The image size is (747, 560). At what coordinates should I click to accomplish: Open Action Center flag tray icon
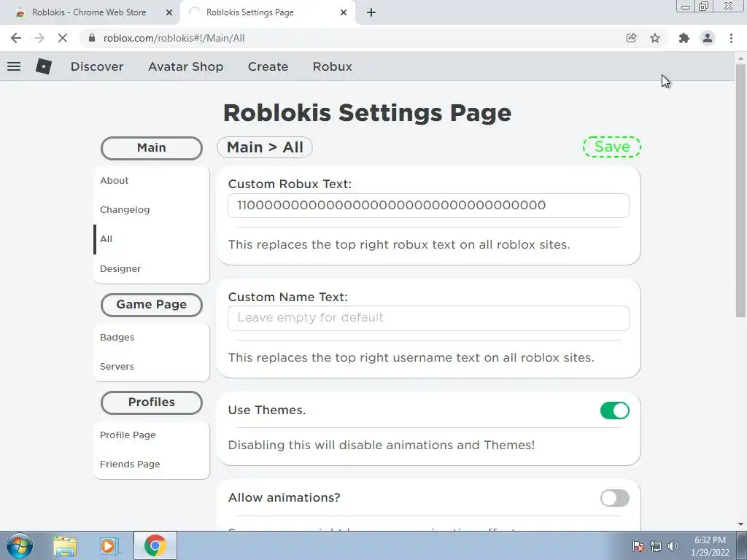click(x=638, y=546)
